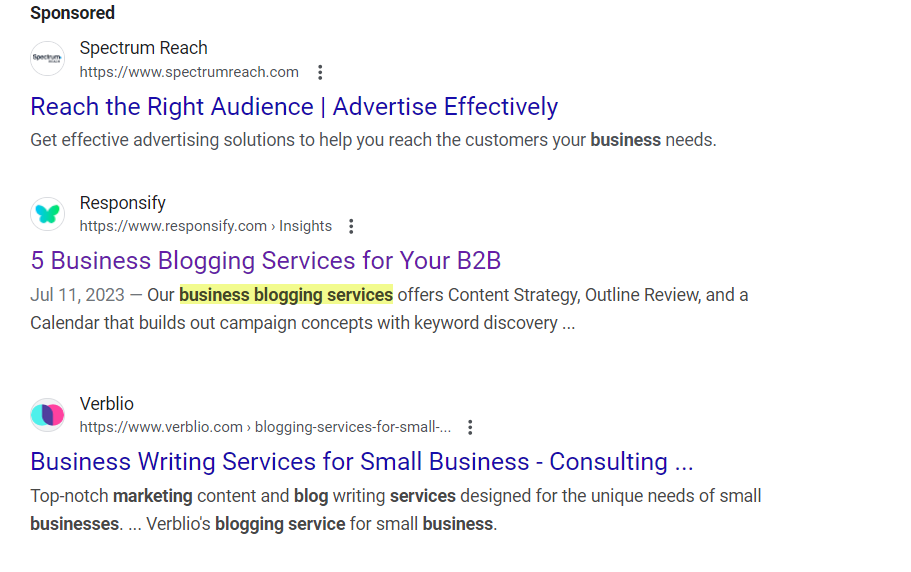911x572 pixels.
Task: Click the Sponsored label
Action: tap(73, 13)
